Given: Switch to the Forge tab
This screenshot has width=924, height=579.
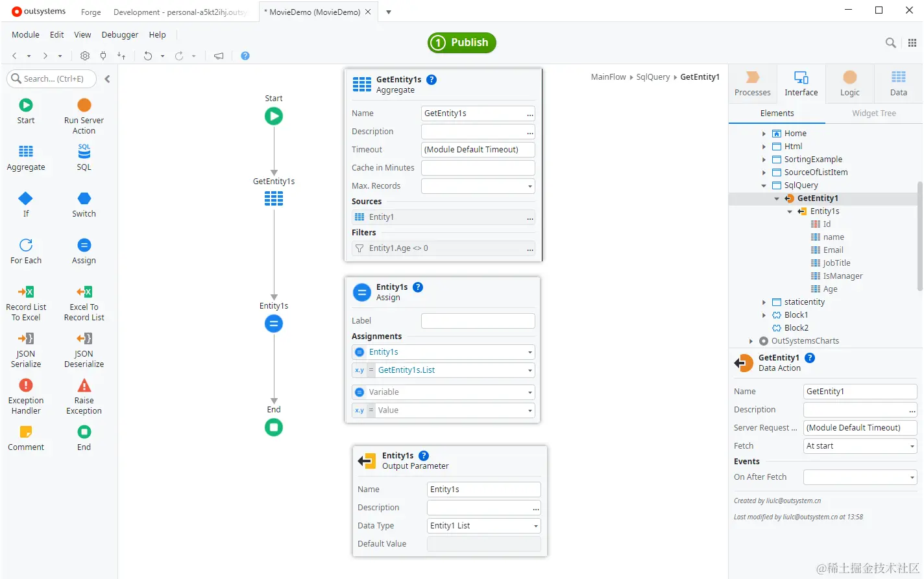Looking at the screenshot, I should (x=91, y=12).
